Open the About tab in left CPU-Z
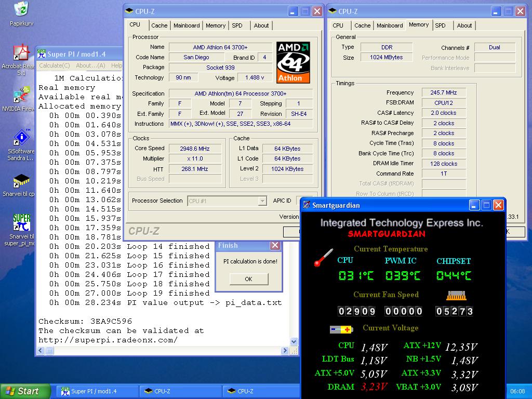This screenshot has height=399, width=532. tap(261, 25)
